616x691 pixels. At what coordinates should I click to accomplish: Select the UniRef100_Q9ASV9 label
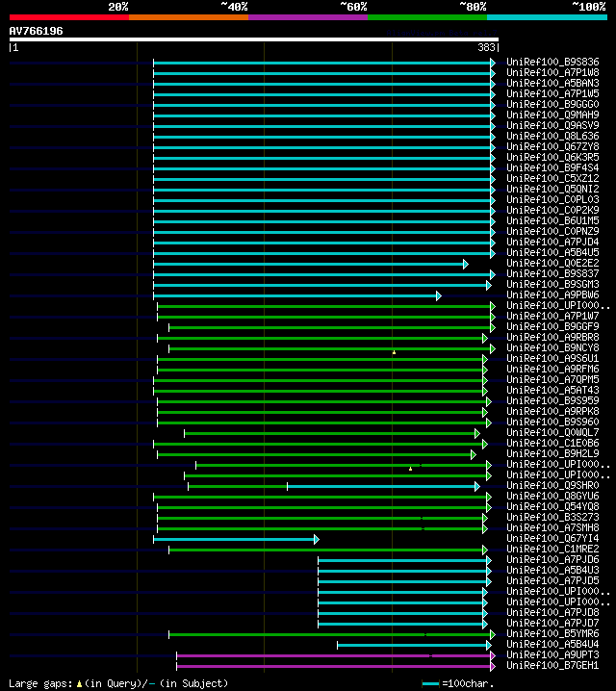(x=552, y=126)
